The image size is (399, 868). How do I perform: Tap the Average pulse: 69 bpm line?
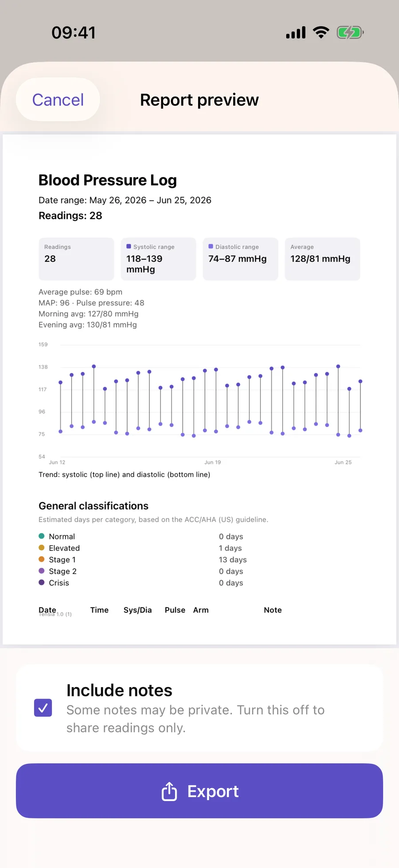(80, 292)
